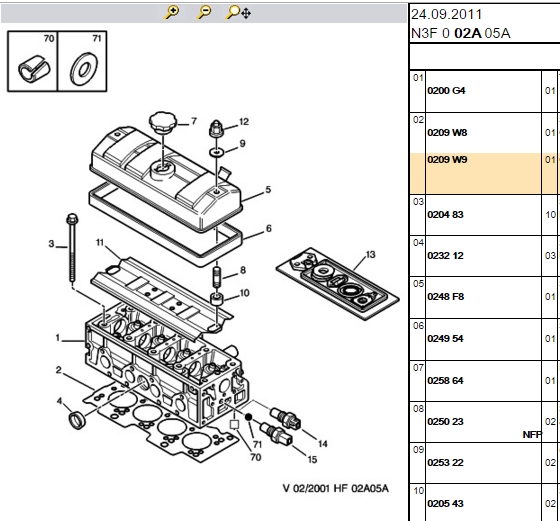Image resolution: width=560 pixels, height=521 pixels.
Task: Click the zoom in magnifier icon
Action: pyautogui.click(x=171, y=12)
